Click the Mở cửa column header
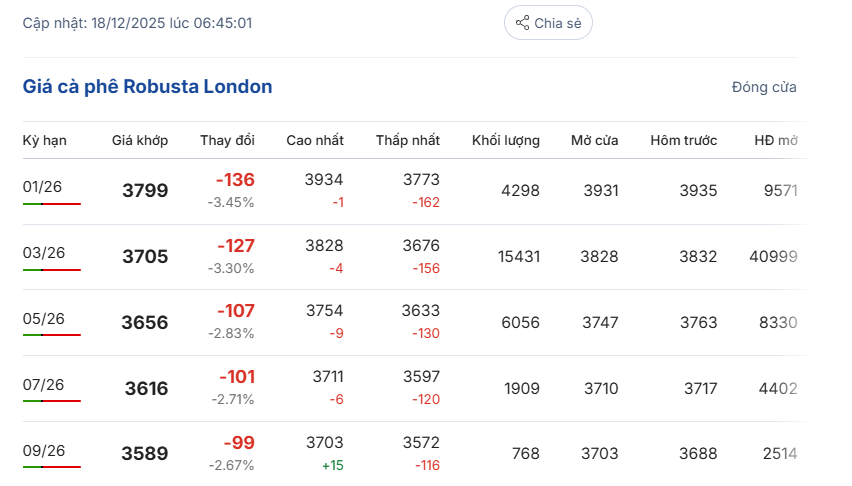The height and width of the screenshot is (486, 852). 594,140
